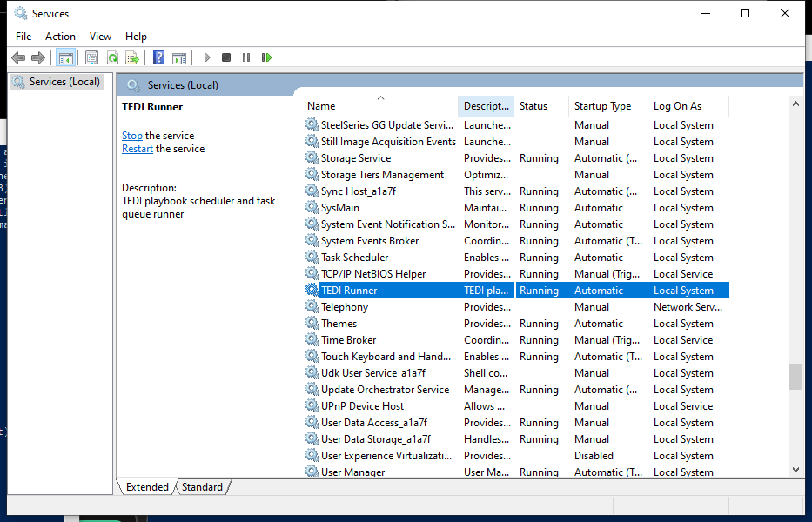Click Manual (Trig... startup of Time Broker
The image size is (812, 522).
point(607,339)
